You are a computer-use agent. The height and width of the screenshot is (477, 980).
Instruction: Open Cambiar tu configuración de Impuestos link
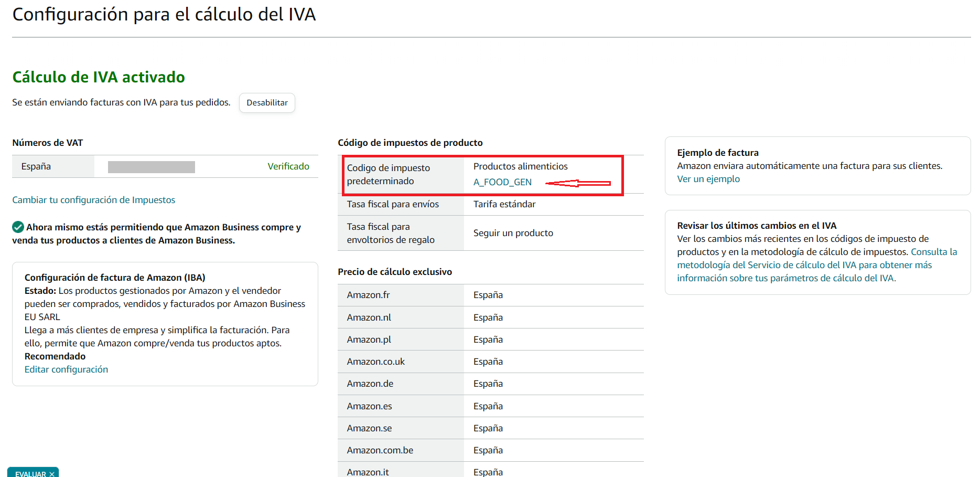[94, 200]
